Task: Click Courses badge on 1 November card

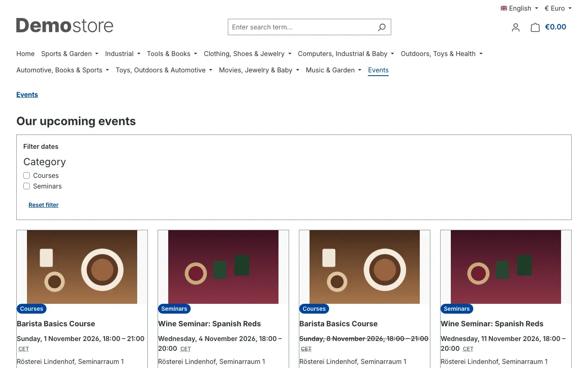Action: coord(31,309)
